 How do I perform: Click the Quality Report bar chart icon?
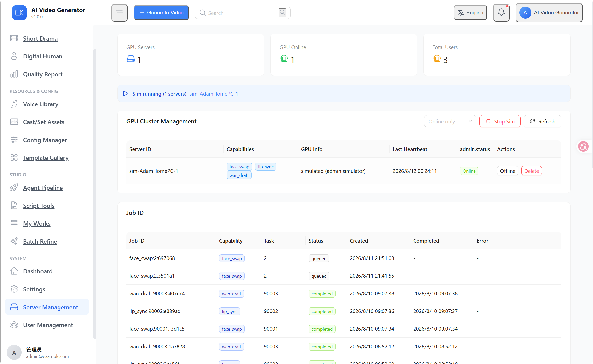click(14, 74)
